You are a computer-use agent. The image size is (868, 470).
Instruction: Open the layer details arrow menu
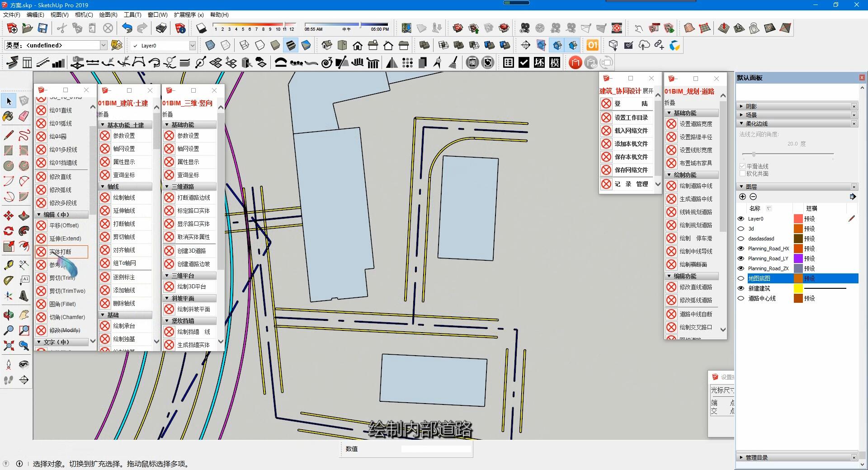coord(853,197)
